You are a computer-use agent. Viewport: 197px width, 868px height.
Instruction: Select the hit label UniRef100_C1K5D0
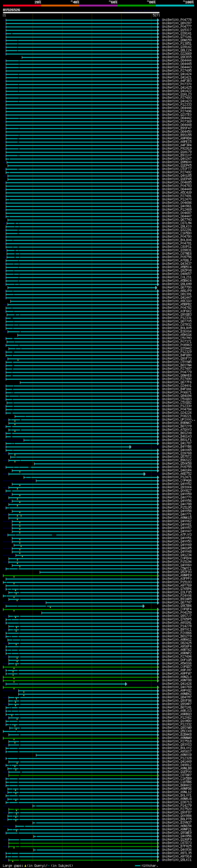coord(177,233)
